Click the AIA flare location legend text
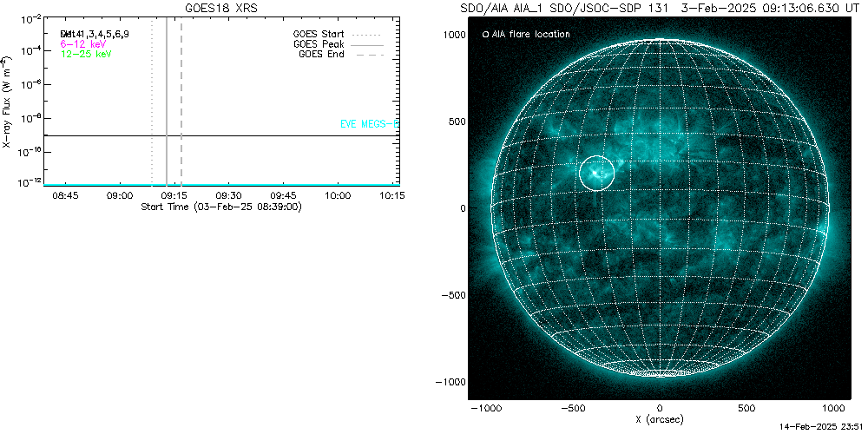The image size is (868, 434). pyautogui.click(x=530, y=35)
